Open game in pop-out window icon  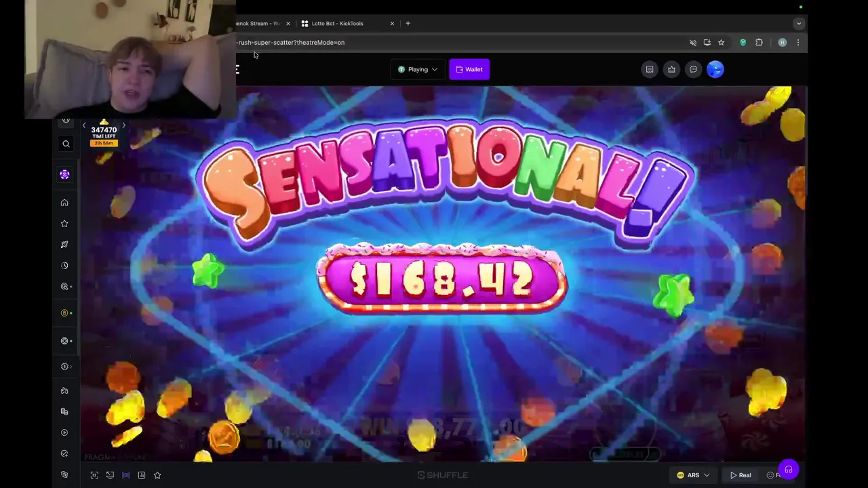click(110, 475)
